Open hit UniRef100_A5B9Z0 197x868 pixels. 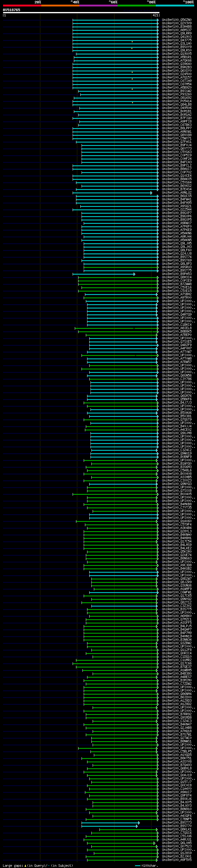(x=177, y=88)
